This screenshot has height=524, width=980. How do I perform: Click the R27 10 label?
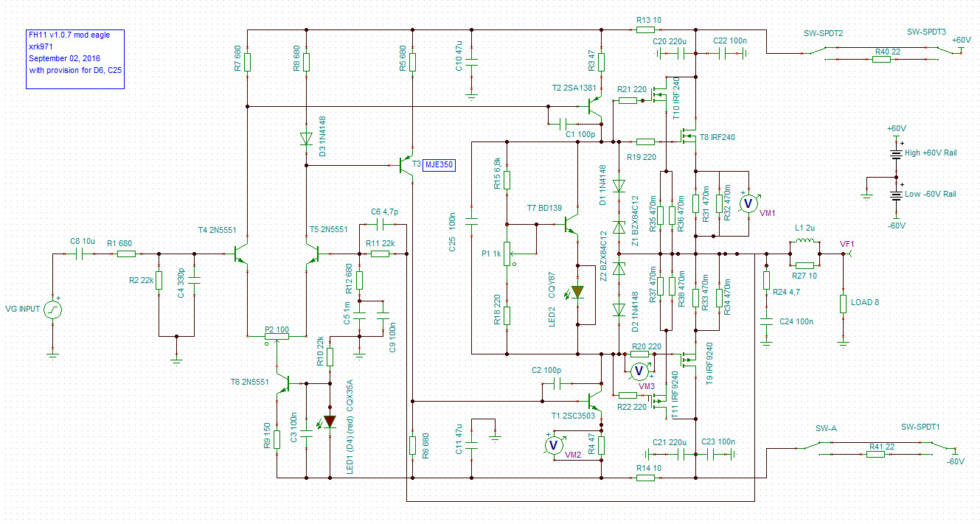[x=803, y=276]
